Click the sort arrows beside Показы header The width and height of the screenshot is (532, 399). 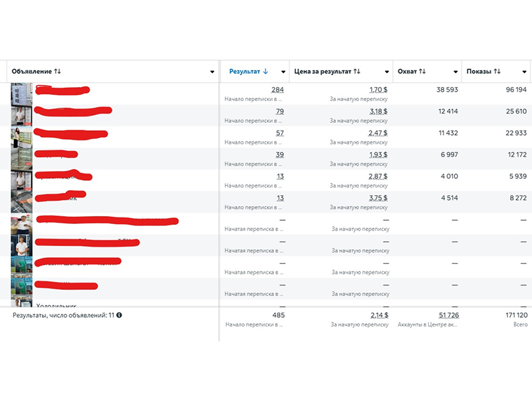[497, 71]
